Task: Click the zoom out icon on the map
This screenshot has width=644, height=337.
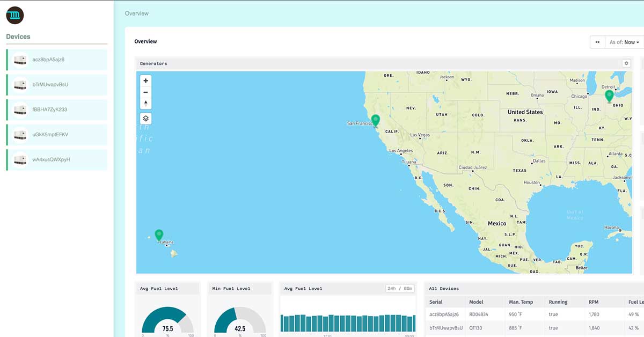Action: coord(145,92)
